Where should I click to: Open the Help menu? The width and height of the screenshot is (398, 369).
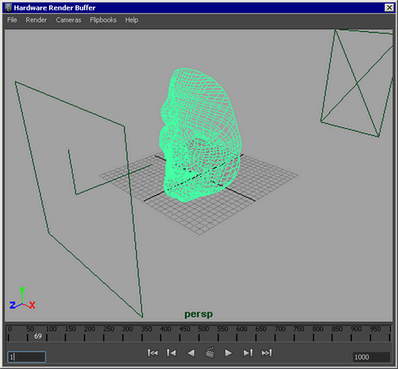click(132, 20)
